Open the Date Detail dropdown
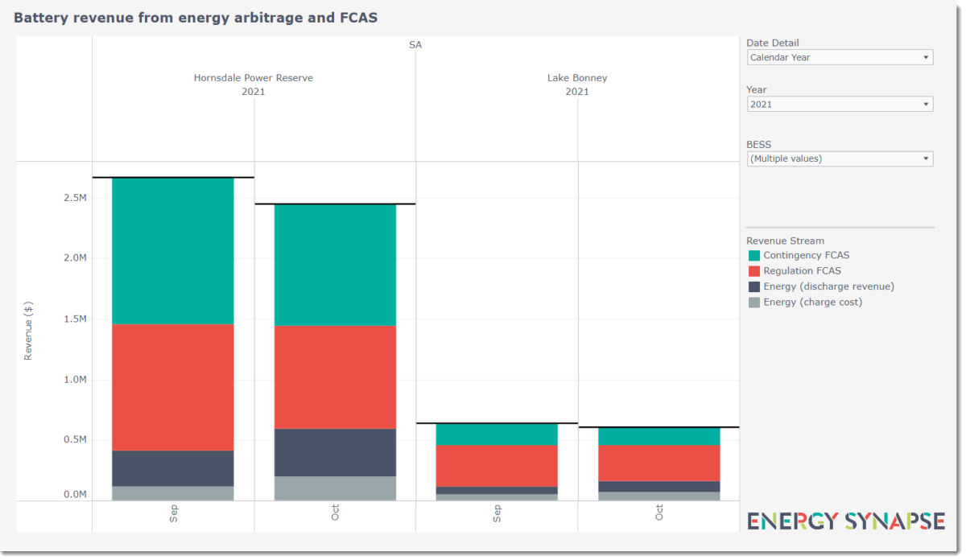The width and height of the screenshot is (966, 560). click(839, 57)
